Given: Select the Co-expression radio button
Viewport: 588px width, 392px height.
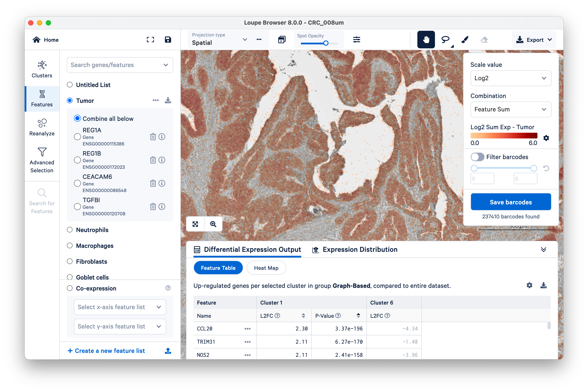Looking at the screenshot, I should [x=70, y=288].
